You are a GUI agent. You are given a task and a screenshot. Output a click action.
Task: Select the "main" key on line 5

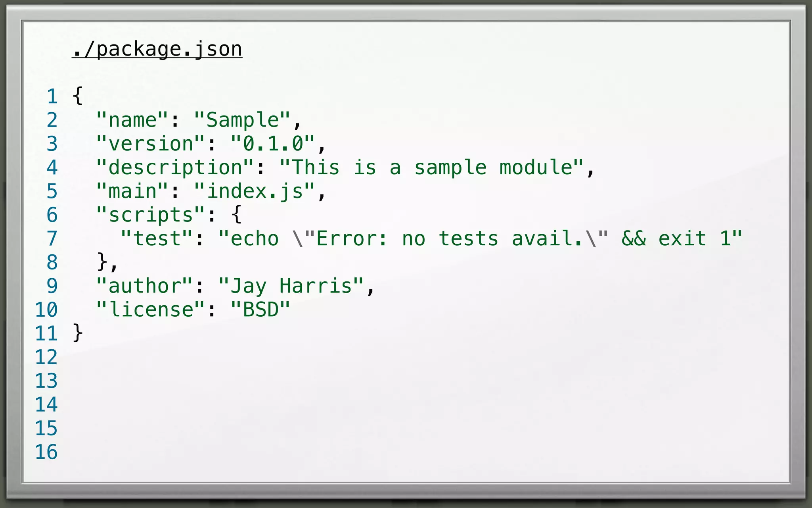pos(132,191)
